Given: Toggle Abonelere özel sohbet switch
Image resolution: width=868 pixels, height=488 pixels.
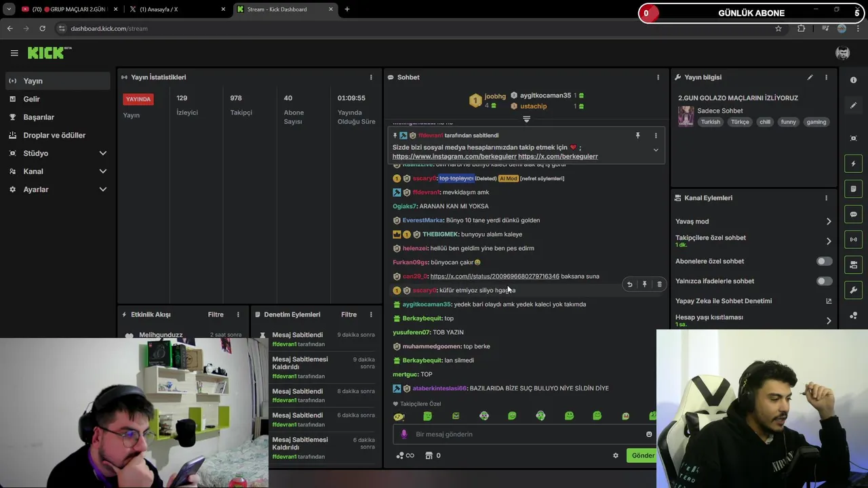Looking at the screenshot, I should pyautogui.click(x=824, y=261).
